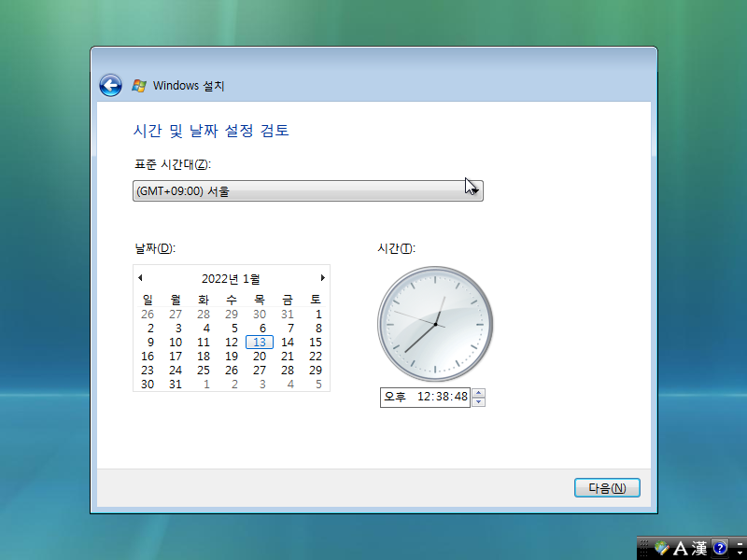Click the language bar IME pad icon
The height and width of the screenshot is (560, 747).
click(x=662, y=548)
